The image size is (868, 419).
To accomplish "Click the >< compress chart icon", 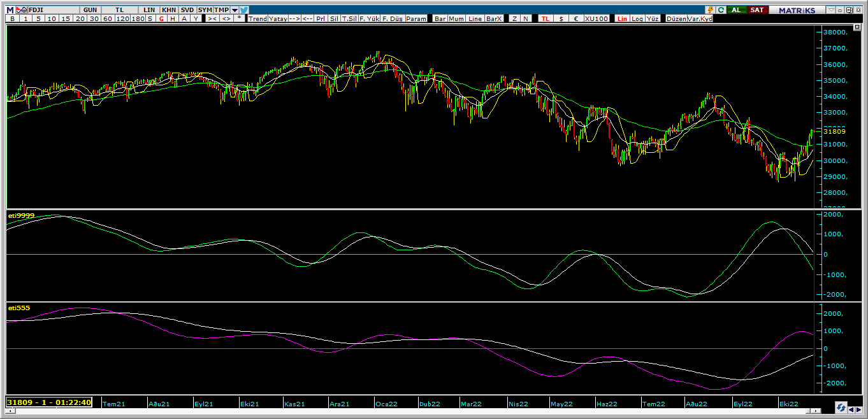I will (x=212, y=19).
